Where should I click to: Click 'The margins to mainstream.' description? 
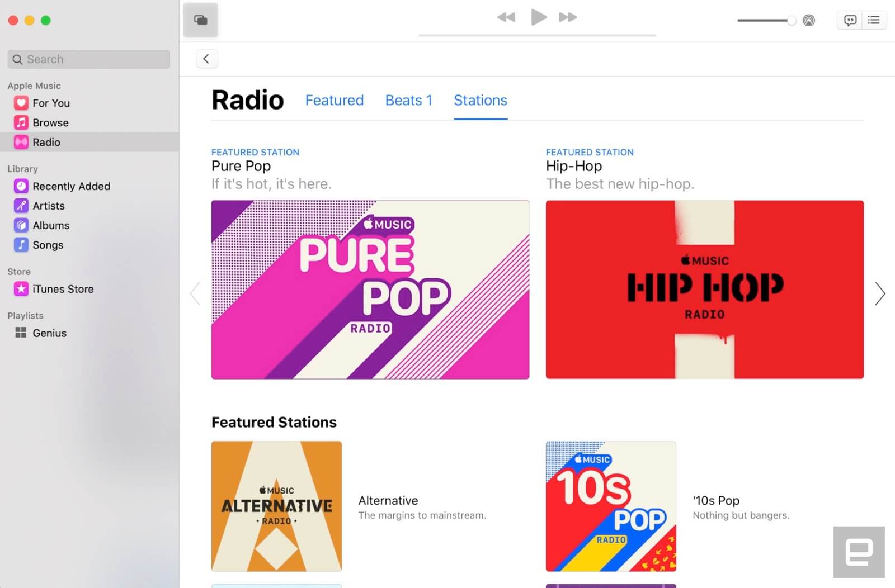422,515
